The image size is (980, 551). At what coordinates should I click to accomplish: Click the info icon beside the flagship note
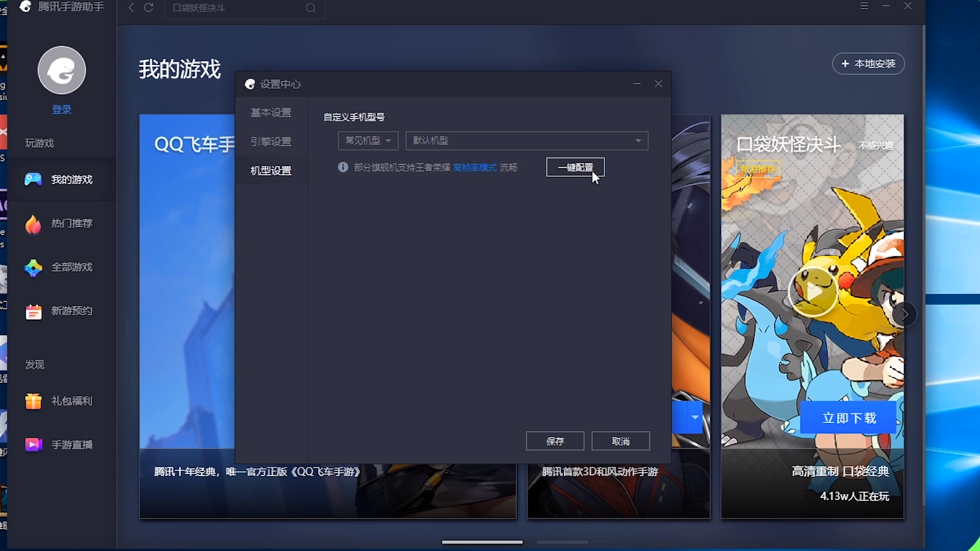[343, 167]
